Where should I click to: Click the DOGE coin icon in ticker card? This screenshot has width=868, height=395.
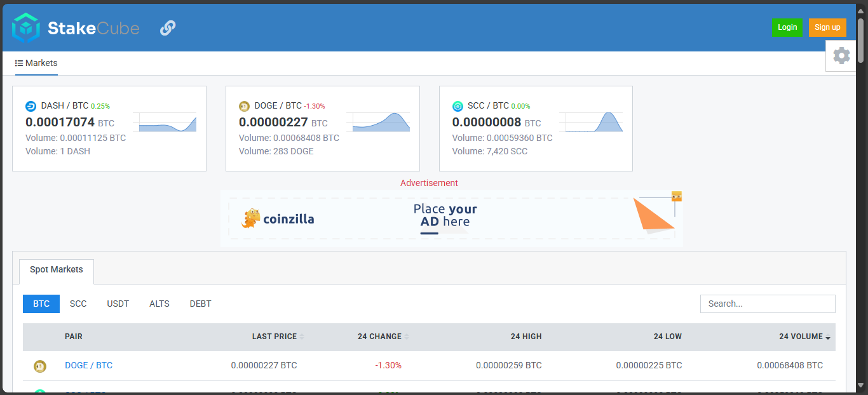244,106
